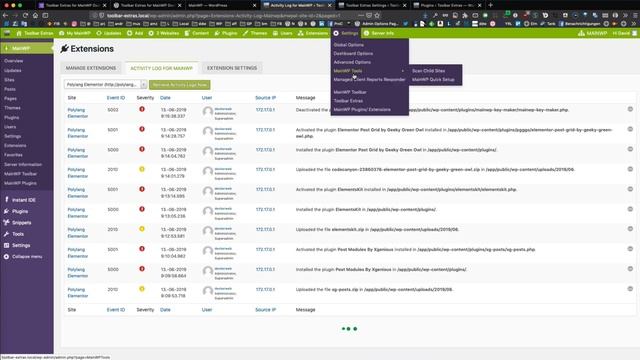The width and height of the screenshot is (640, 360).
Task: Click the browser reload icon
Action: click(25, 15)
